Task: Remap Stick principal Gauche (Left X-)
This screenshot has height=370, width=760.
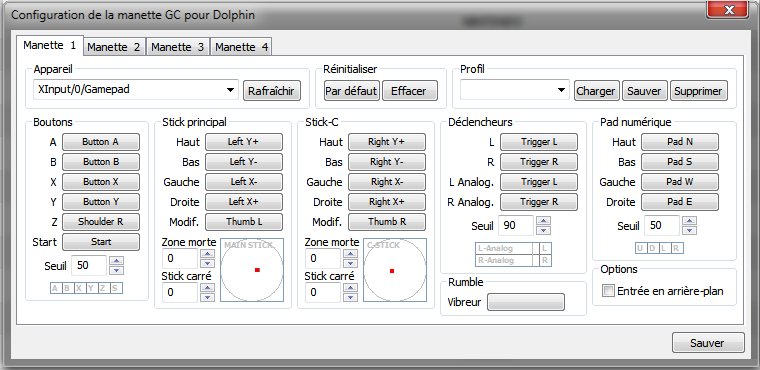Action: [x=244, y=182]
